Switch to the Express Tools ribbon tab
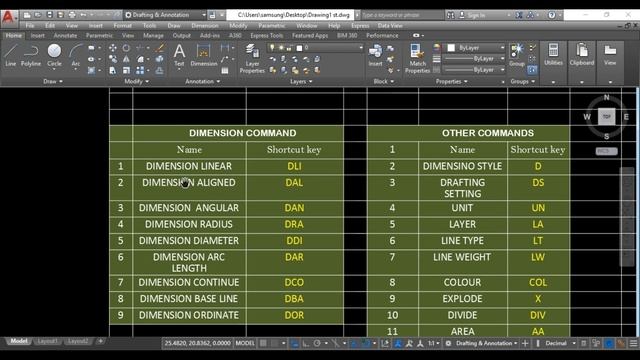This screenshot has width=640, height=360. 267,36
